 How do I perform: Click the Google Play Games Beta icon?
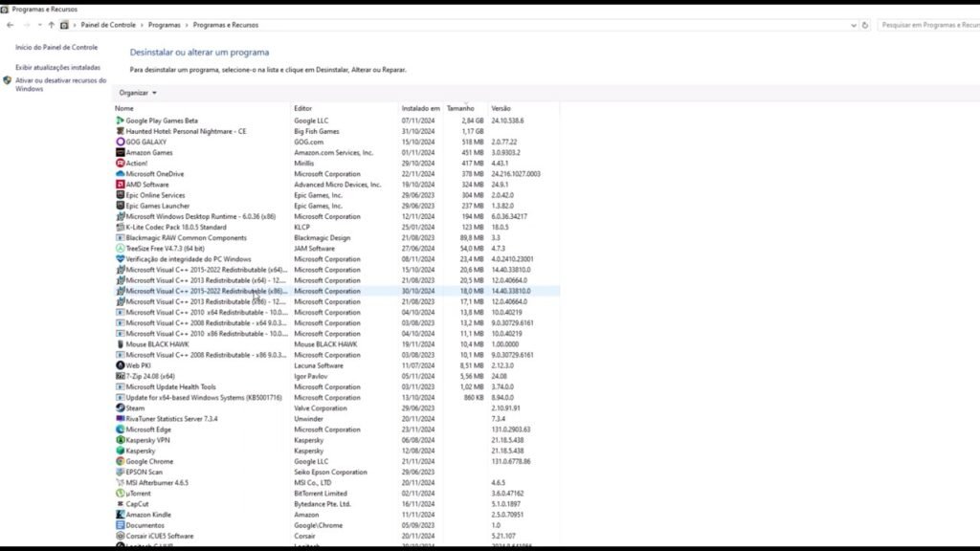tap(120, 121)
